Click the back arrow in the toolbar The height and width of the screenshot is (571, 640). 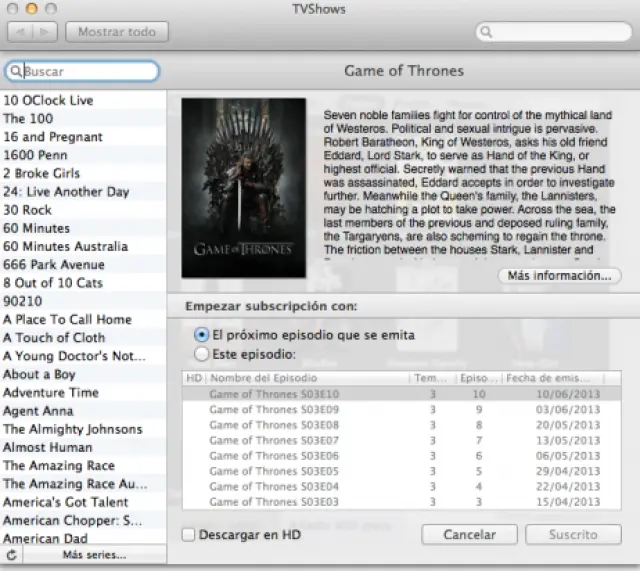click(x=22, y=32)
